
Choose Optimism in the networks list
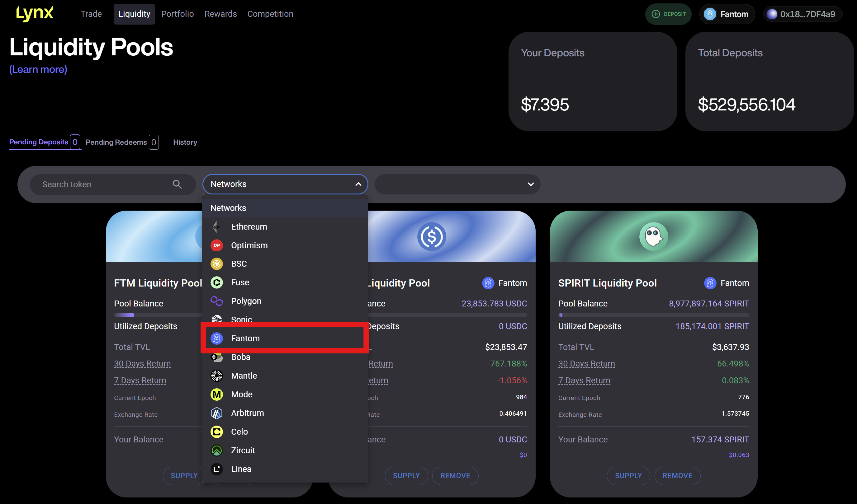pos(249,245)
